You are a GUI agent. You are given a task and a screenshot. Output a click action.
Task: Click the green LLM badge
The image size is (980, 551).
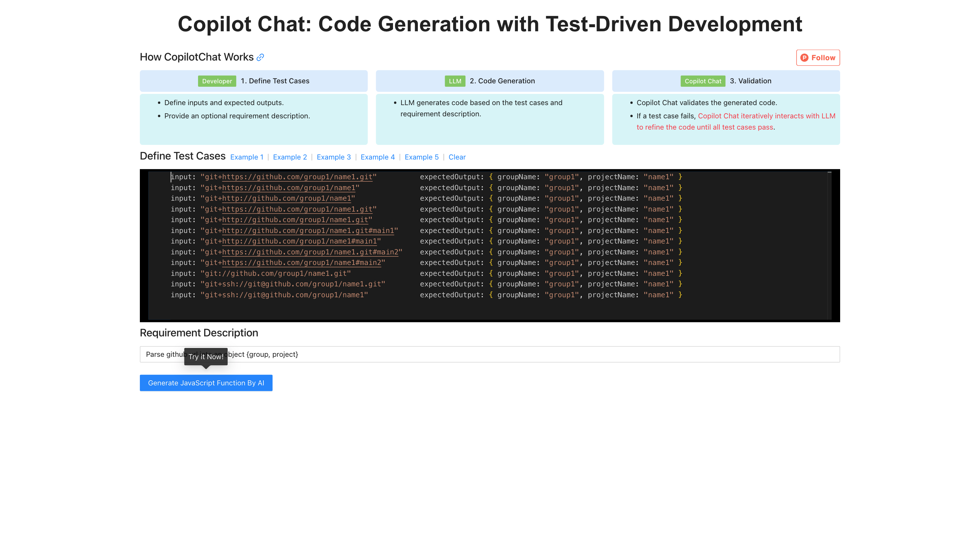tap(455, 81)
